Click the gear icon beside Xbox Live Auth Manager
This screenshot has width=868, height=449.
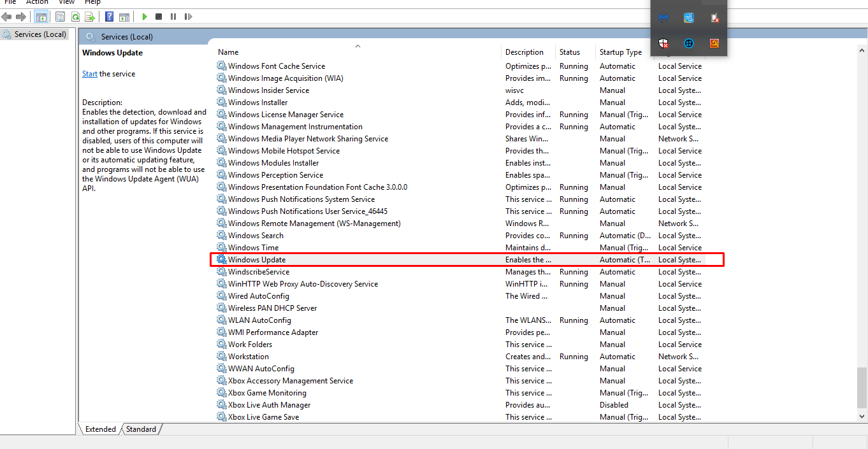(222, 405)
